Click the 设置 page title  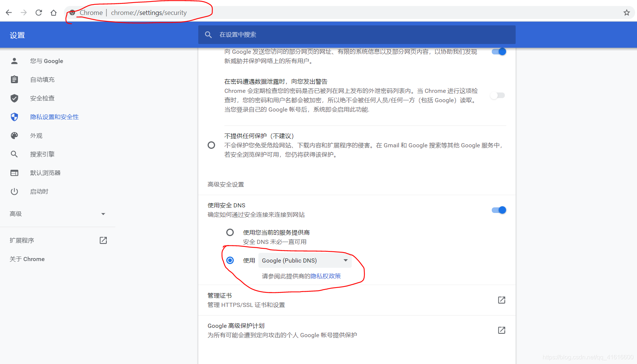pyautogui.click(x=17, y=35)
